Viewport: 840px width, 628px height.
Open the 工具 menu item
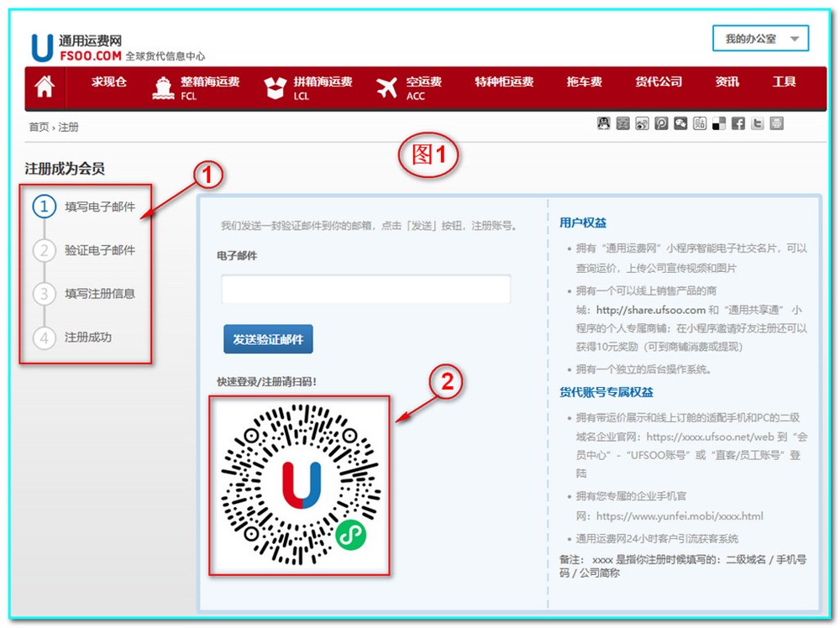784,82
